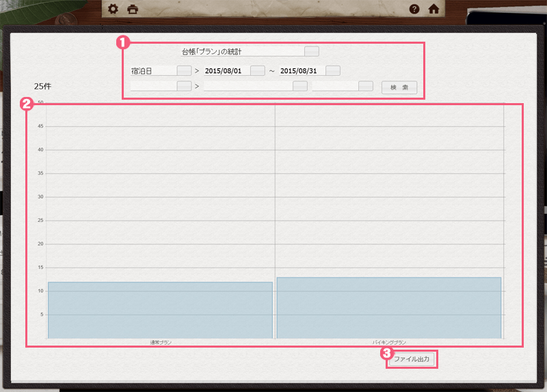Viewport: 547px width, 392px height.
Task: Select the 通常プラン bar in chart
Action: (160, 310)
